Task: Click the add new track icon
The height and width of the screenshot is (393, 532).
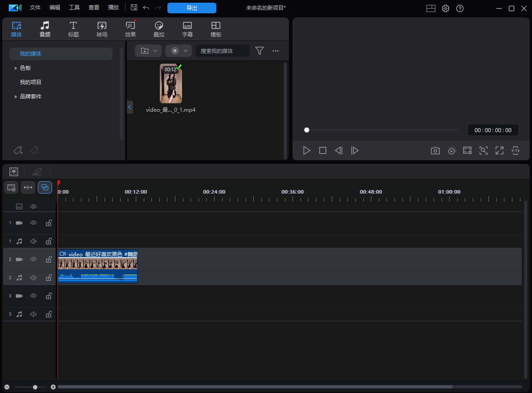Action: click(11, 187)
